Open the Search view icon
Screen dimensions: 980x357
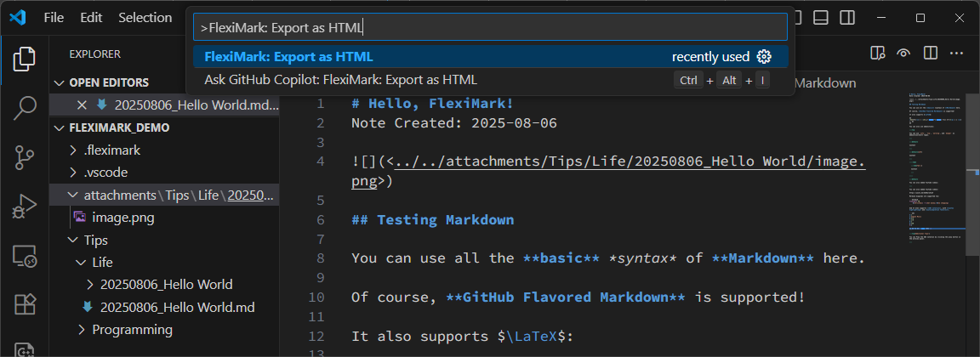click(25, 108)
